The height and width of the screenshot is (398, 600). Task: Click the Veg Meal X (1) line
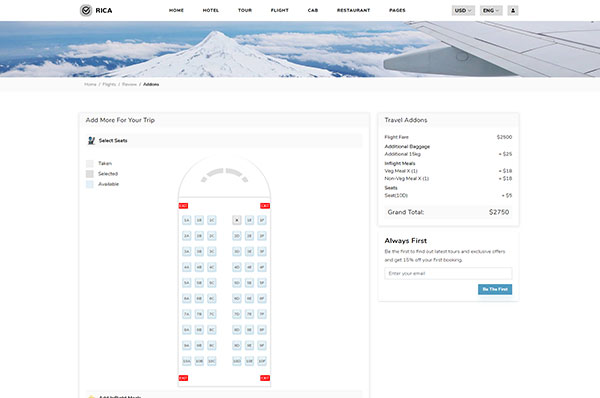point(448,171)
